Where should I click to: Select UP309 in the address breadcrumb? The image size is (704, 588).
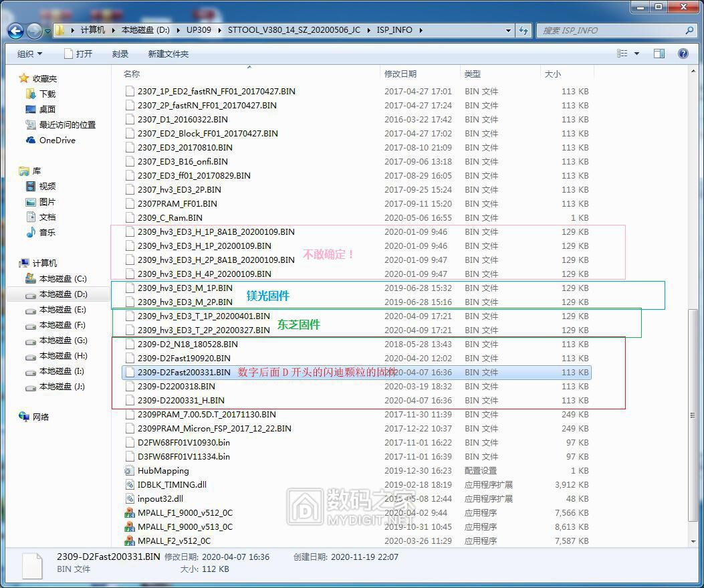click(x=199, y=30)
